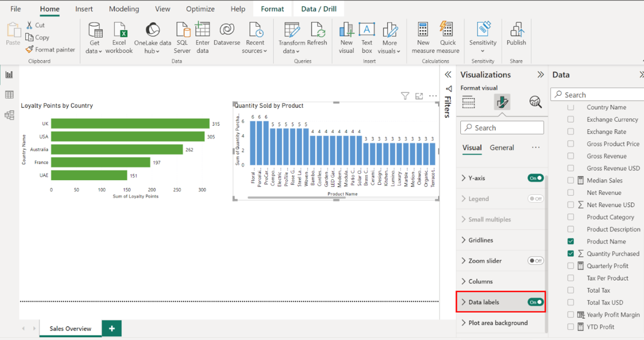Viewport: 644px width, 340px height.
Task: Click the Visualizations pane search box
Action: [502, 127]
